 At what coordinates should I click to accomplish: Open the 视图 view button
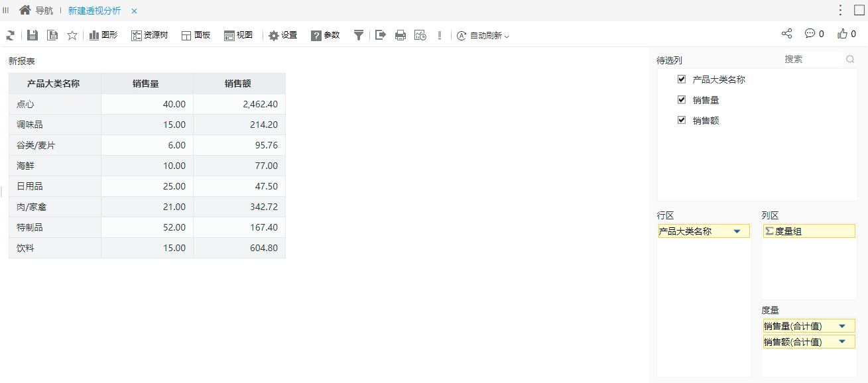coord(238,35)
